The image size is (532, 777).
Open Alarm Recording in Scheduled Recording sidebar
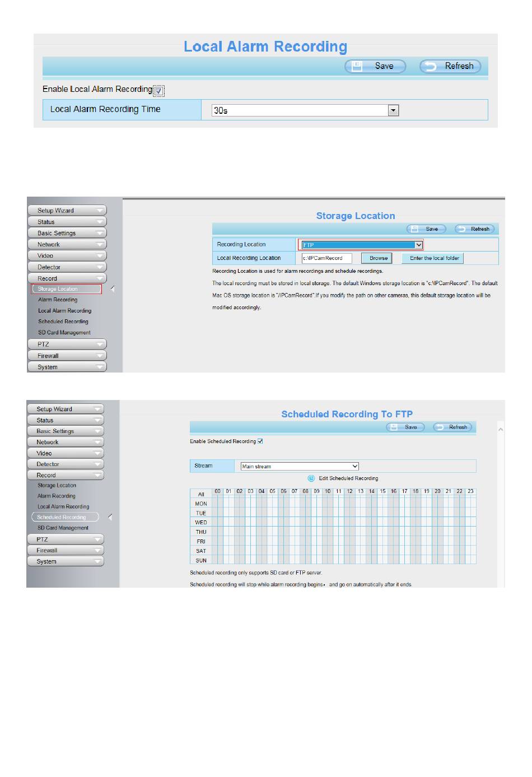click(x=56, y=496)
